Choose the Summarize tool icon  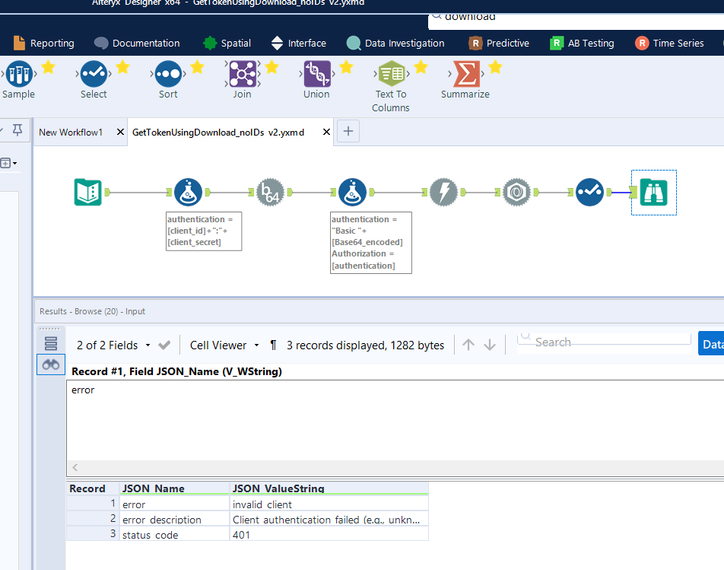tap(466, 74)
